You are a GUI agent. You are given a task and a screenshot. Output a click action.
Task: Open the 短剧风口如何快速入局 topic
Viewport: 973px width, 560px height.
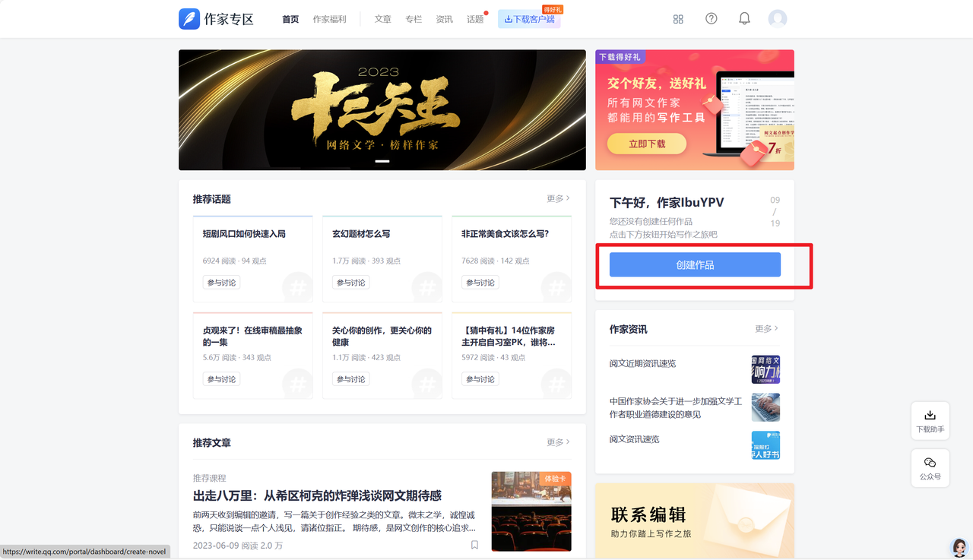click(244, 234)
